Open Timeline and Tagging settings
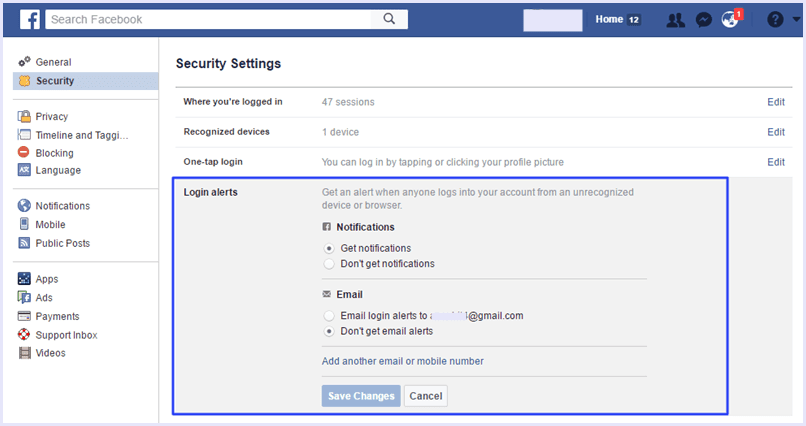Viewport: 806px width, 426px height. [x=82, y=135]
